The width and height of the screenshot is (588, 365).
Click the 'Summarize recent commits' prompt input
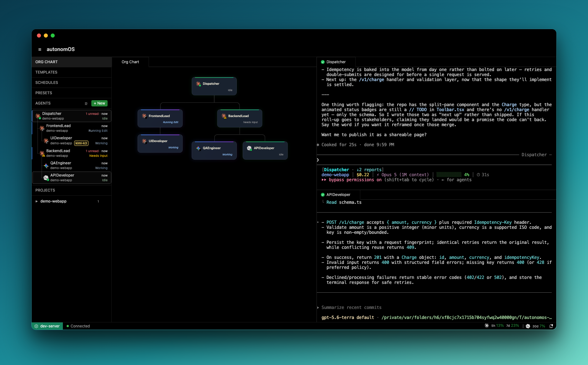351,308
